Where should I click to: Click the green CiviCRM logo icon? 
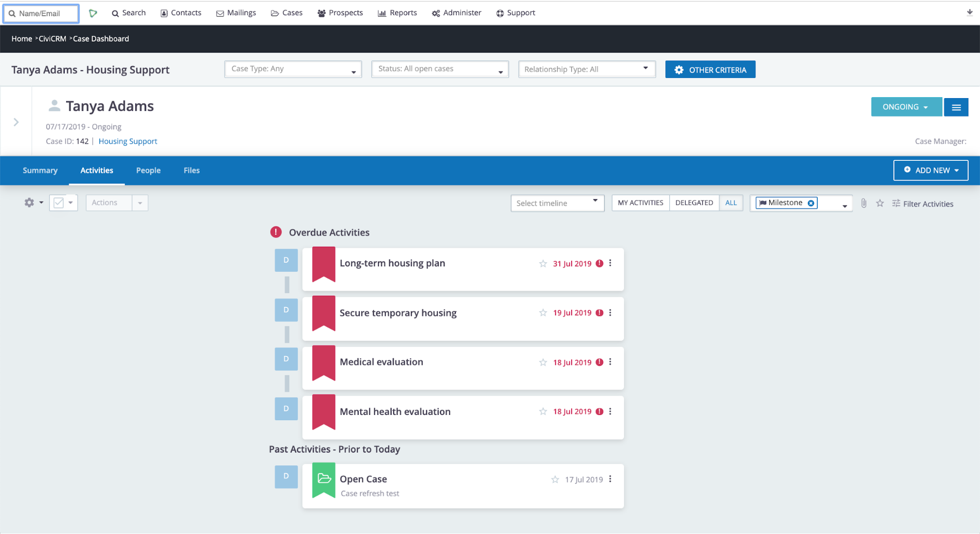coord(93,13)
